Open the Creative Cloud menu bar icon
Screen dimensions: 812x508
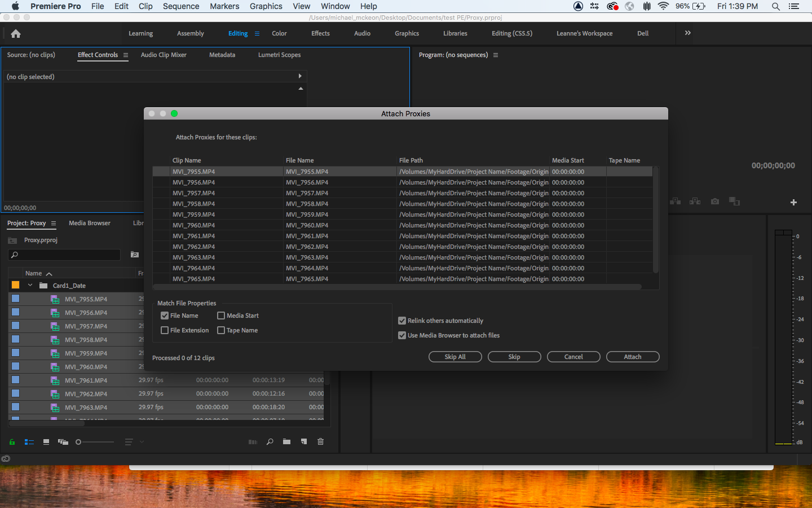(x=612, y=6)
